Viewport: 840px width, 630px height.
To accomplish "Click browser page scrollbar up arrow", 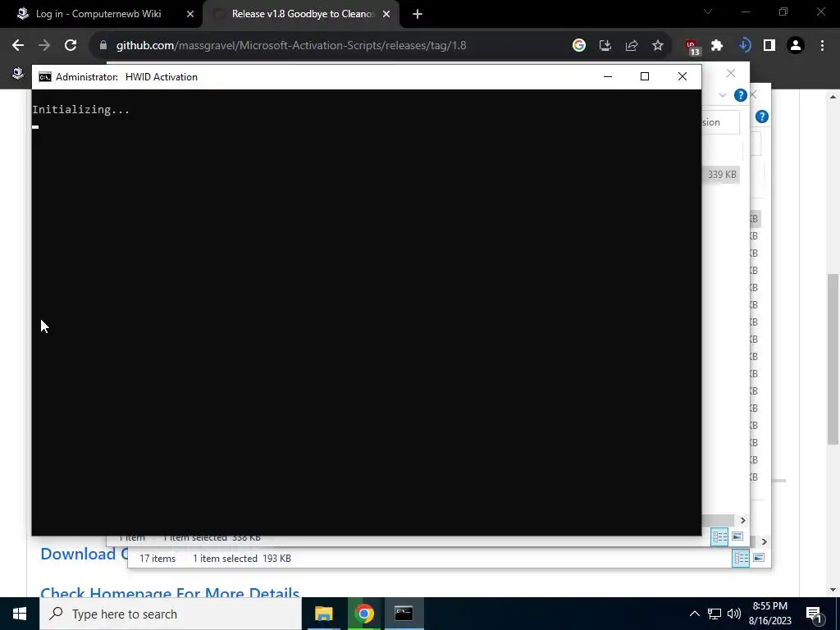I will click(x=833, y=97).
